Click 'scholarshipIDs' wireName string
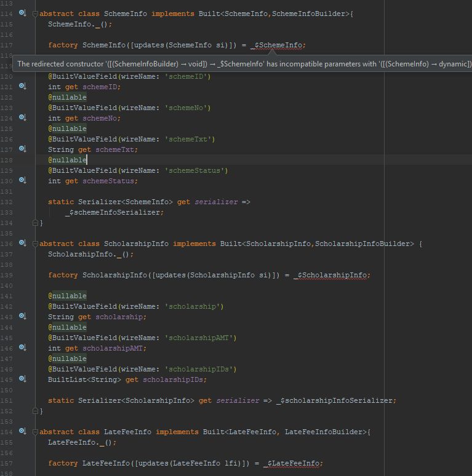Image resolution: width=472 pixels, height=476 pixels. pos(199,369)
